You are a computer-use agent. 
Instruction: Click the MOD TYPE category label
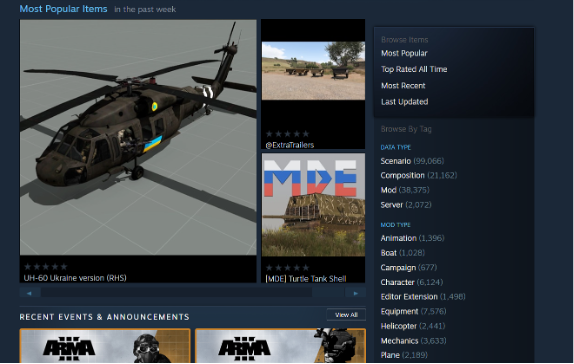[395, 225]
